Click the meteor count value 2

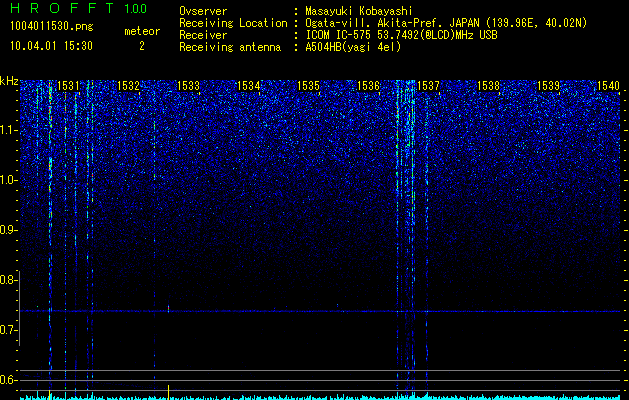142,46
